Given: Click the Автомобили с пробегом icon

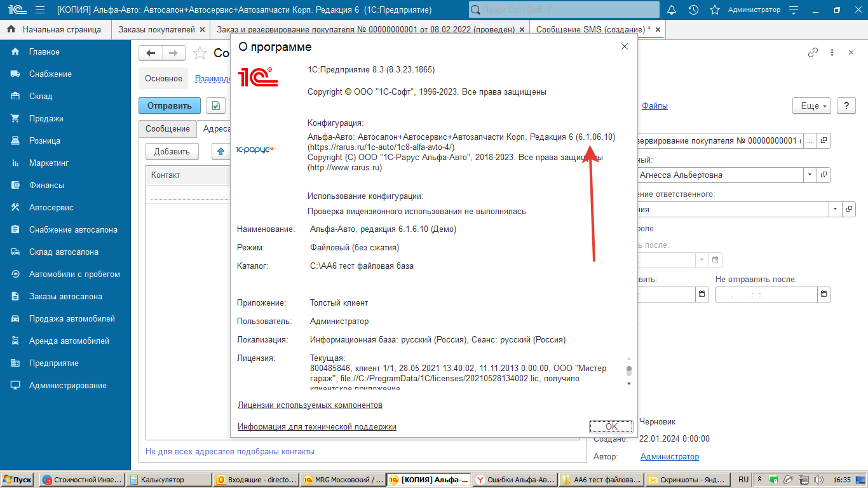Looking at the screenshot, I should (x=15, y=274).
